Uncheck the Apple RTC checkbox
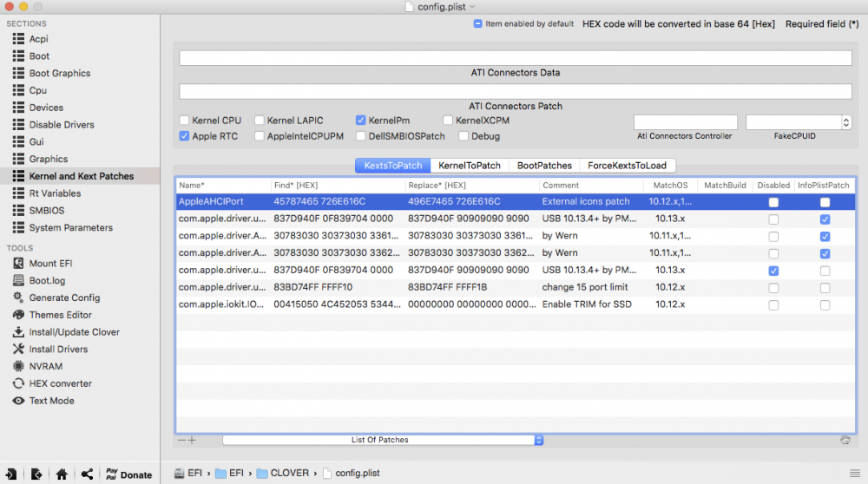 click(x=184, y=136)
